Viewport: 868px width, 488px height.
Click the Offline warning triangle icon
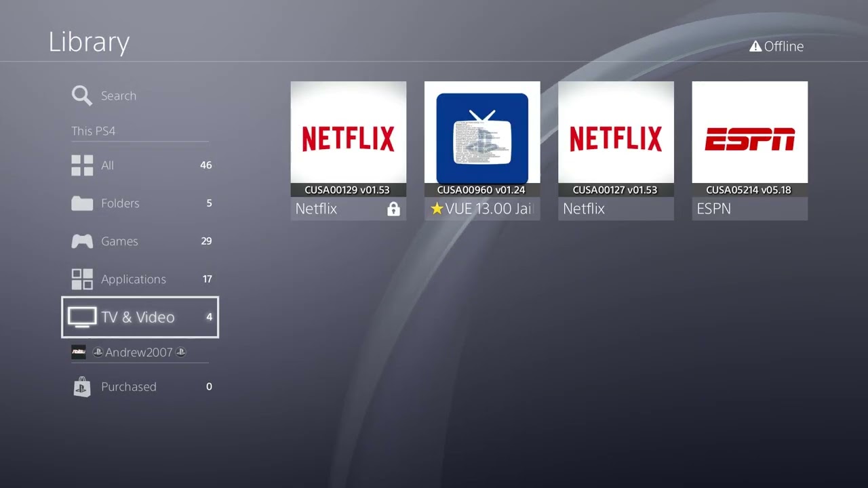coord(755,46)
